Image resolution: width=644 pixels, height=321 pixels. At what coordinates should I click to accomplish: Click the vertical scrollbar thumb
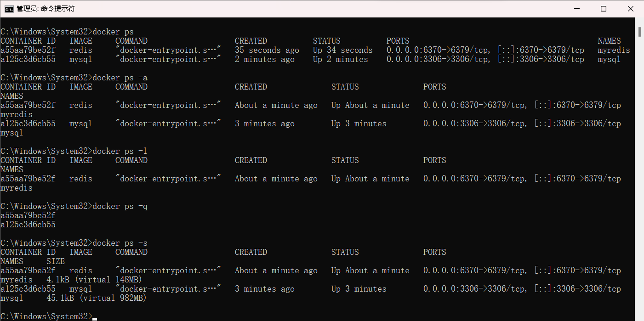(x=640, y=31)
